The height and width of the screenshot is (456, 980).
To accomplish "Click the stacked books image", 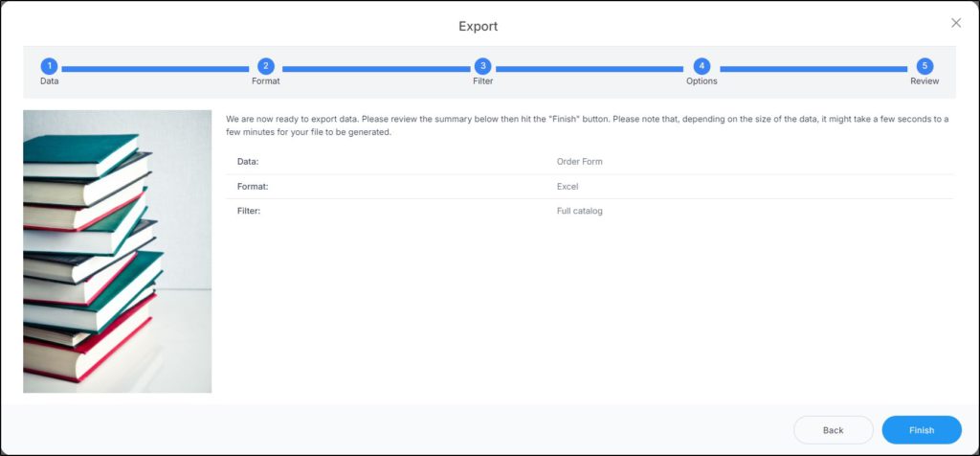I will tap(117, 251).
